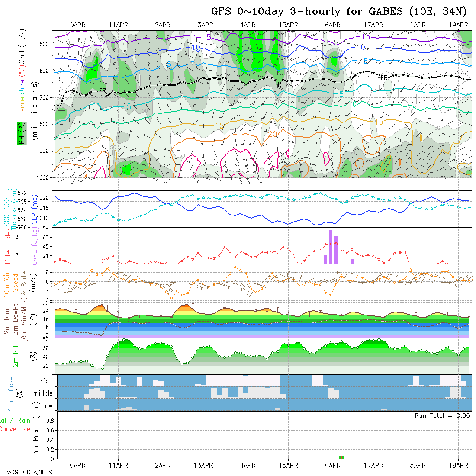Screen dimensions: 476x476
Task: Click the green 'Rain' legend text
Action: [x=23, y=421]
